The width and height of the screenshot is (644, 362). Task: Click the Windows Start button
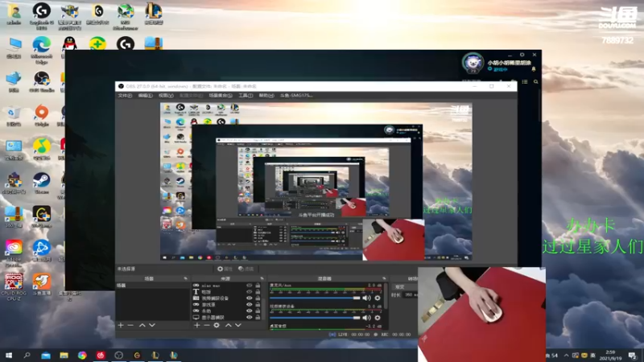(9, 355)
